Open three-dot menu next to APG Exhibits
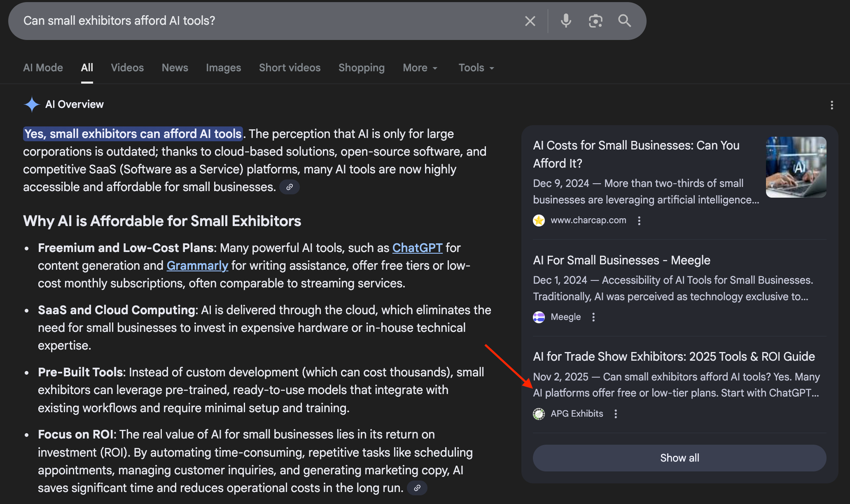850x504 pixels. [x=616, y=414]
